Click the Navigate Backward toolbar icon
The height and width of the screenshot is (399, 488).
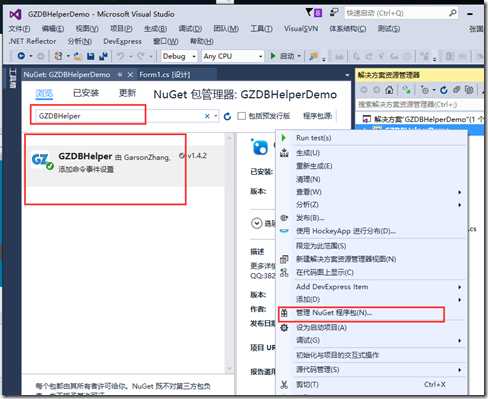(21, 56)
